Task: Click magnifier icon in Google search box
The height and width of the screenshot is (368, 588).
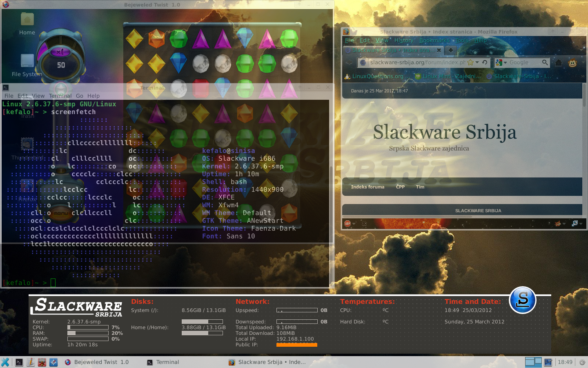Action: coord(545,63)
